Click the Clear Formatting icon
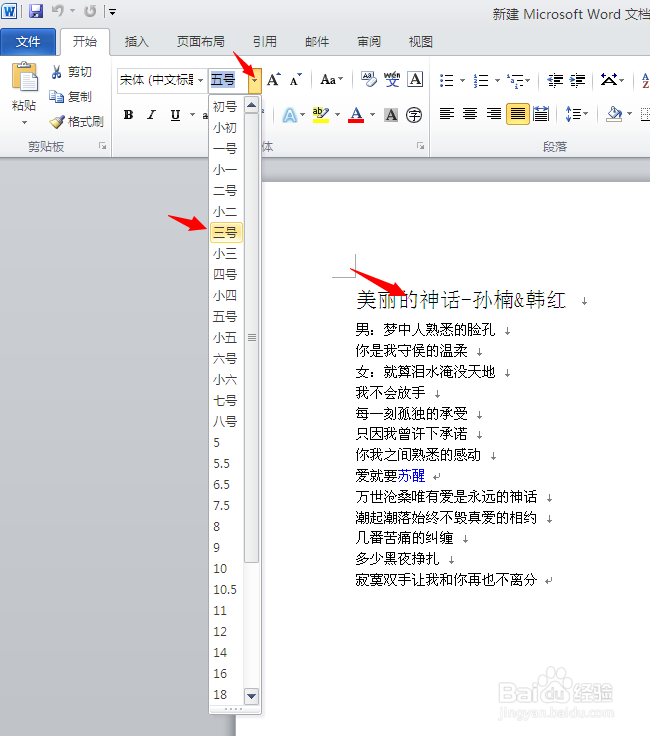Screen dimensions: 650x736 pyautogui.click(x=369, y=79)
